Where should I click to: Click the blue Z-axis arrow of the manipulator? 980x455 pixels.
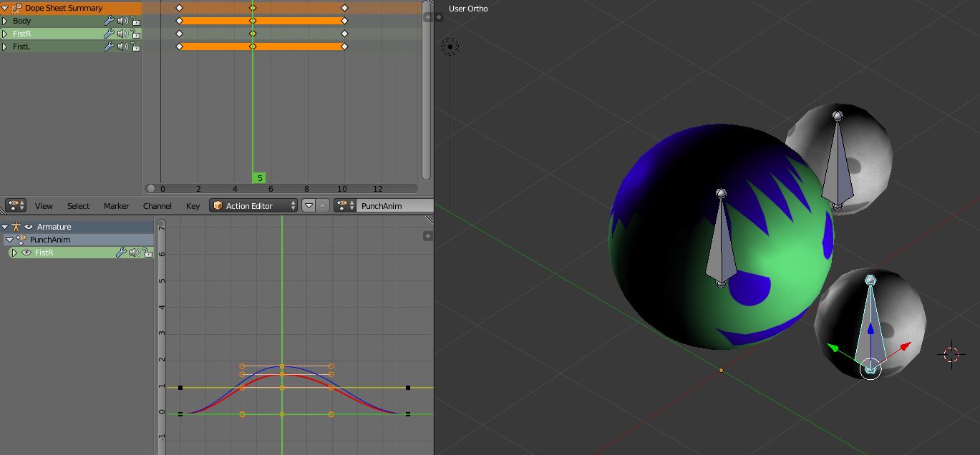(870, 331)
